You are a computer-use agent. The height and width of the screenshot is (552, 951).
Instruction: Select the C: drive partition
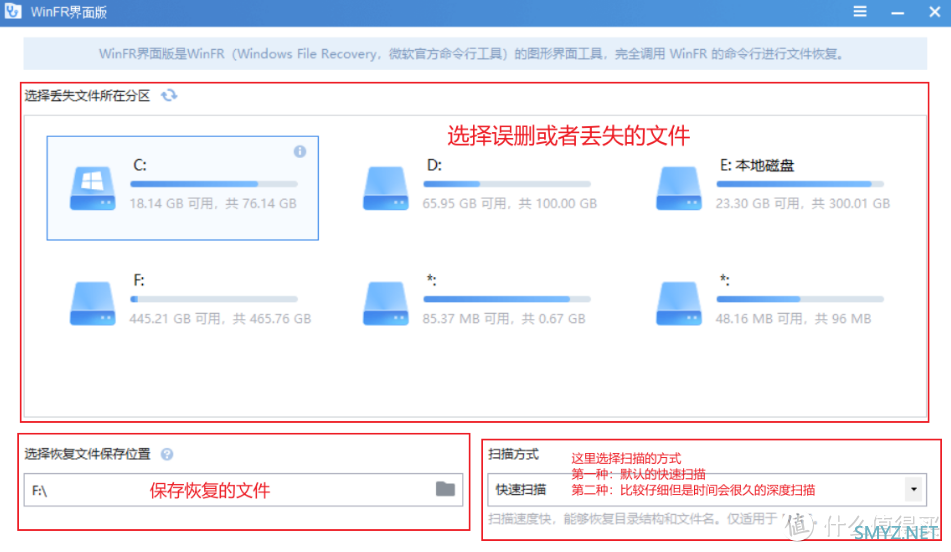pos(183,188)
